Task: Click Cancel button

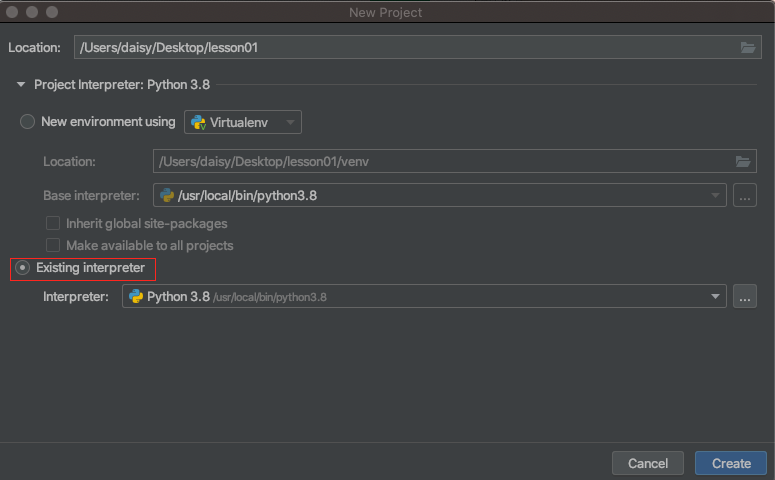Action: pos(647,463)
